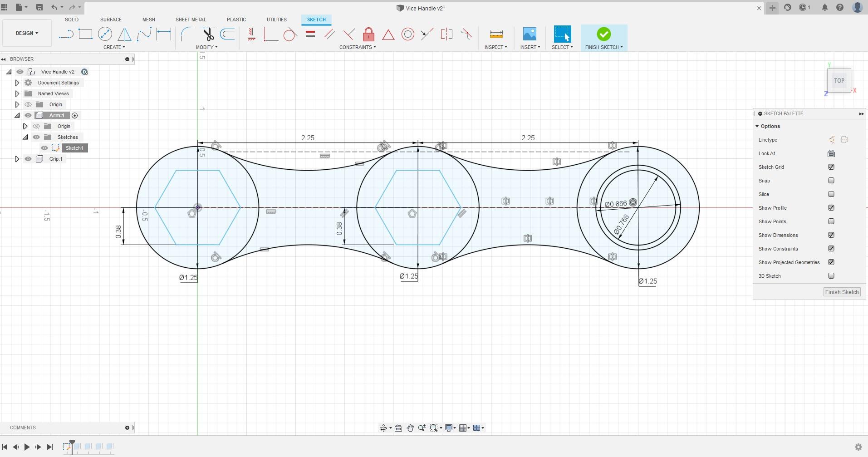Select the Concentric constraint icon
868x457 pixels.
(x=407, y=34)
